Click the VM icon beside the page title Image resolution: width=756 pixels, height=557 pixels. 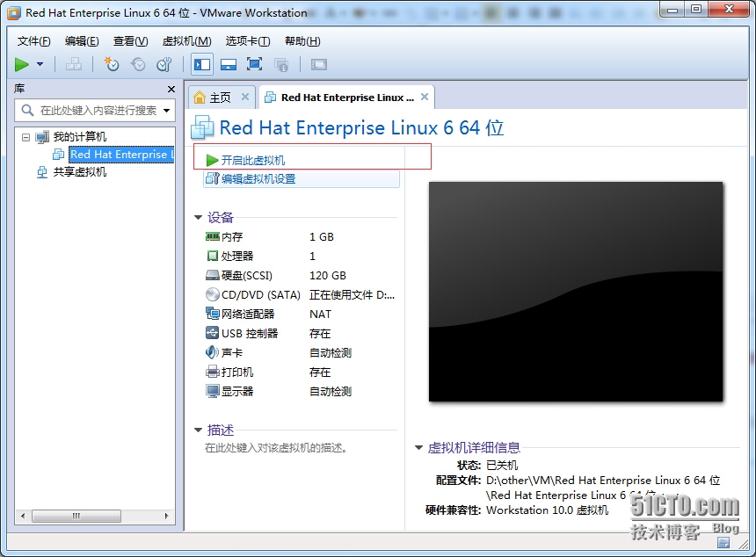click(202, 127)
